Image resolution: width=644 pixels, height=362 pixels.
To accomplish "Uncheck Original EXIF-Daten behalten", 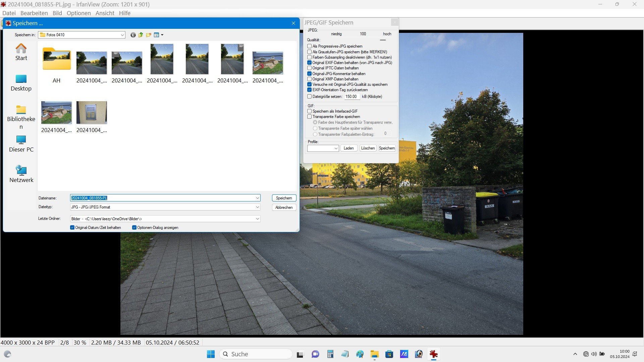I will tap(310, 63).
